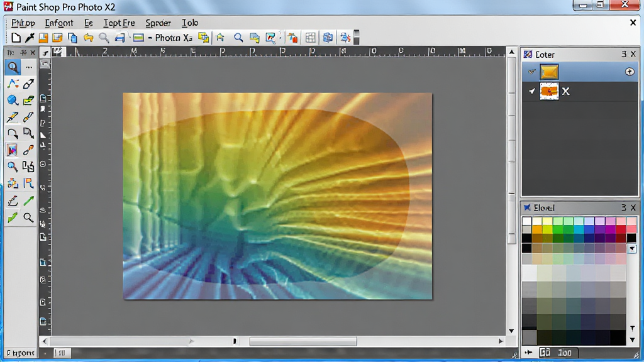Click swatch scroll-down arrow at palette bottom
This screenshot has height=362, width=644.
633,340
